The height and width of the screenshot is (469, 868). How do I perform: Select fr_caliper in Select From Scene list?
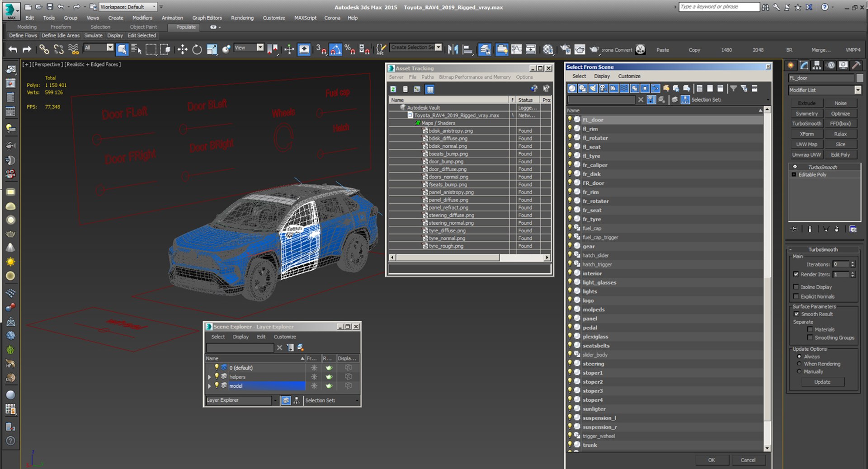(x=595, y=165)
